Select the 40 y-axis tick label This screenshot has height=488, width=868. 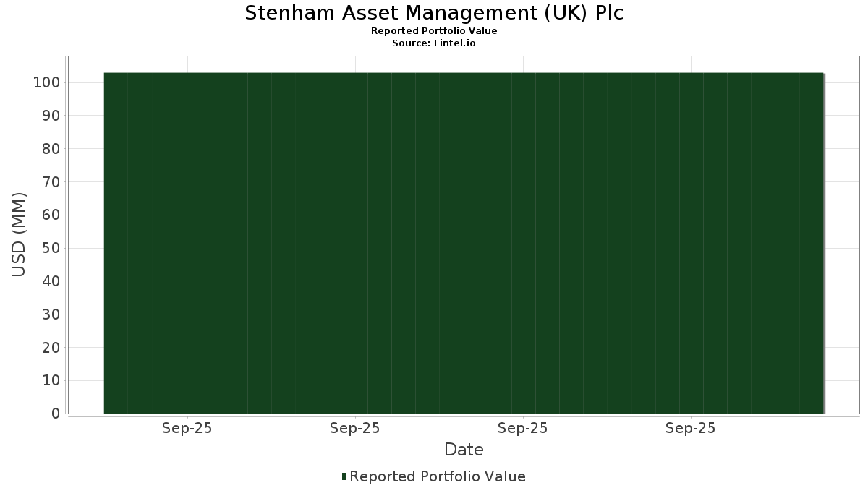[50, 281]
